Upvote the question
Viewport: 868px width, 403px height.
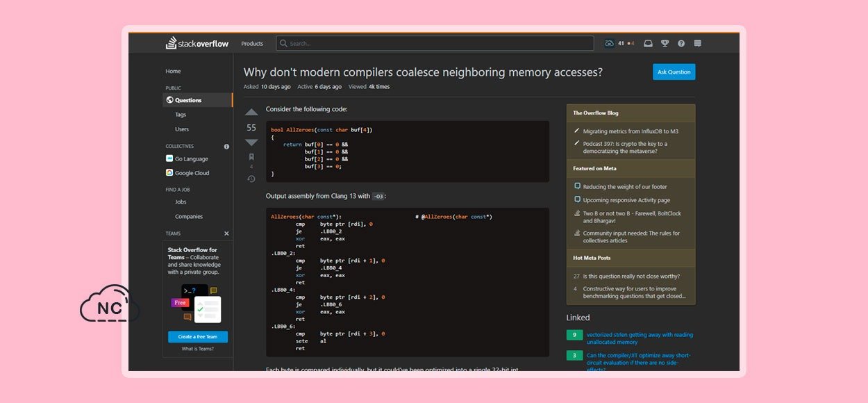251,112
